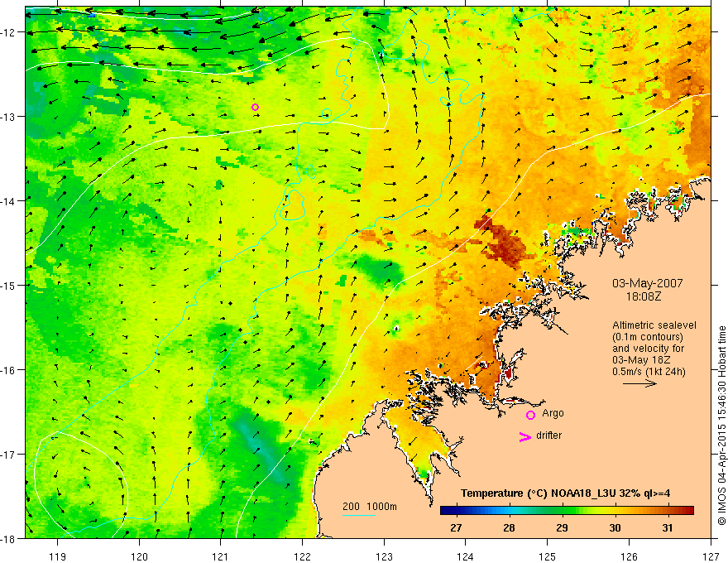Click the time label 18:08Z

(644, 296)
